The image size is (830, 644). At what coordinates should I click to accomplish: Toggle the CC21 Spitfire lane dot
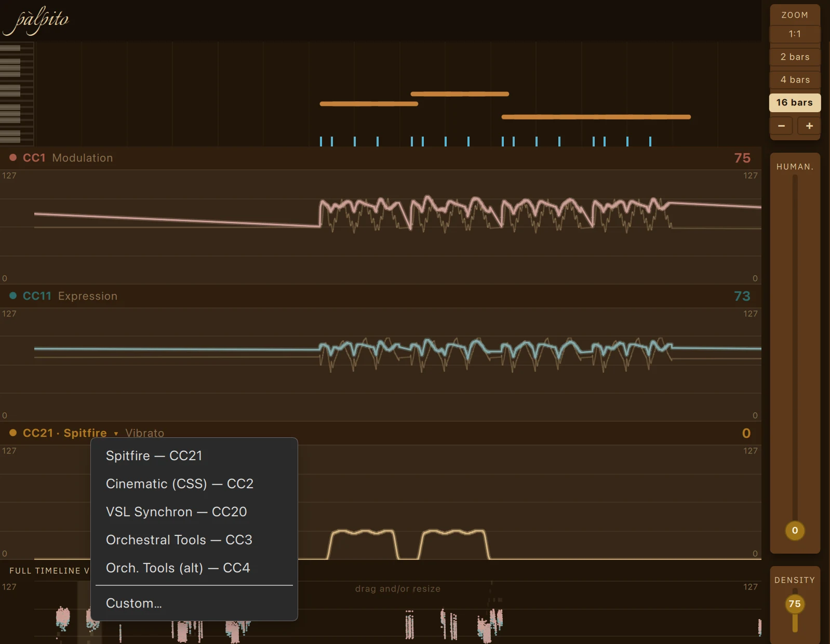(x=13, y=433)
